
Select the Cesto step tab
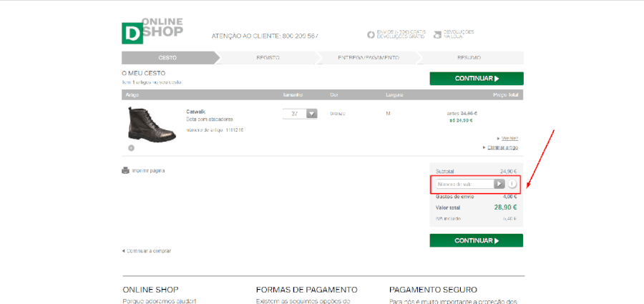click(167, 58)
